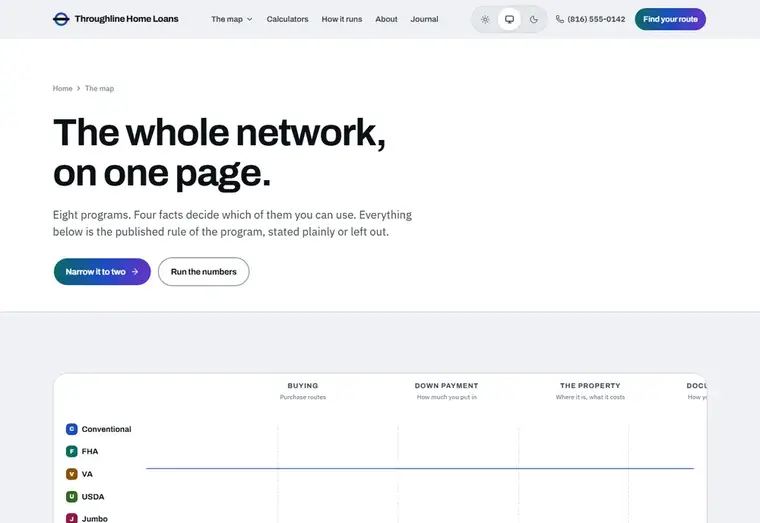
Task: Expand The map dropdown menu
Action: tap(232, 19)
